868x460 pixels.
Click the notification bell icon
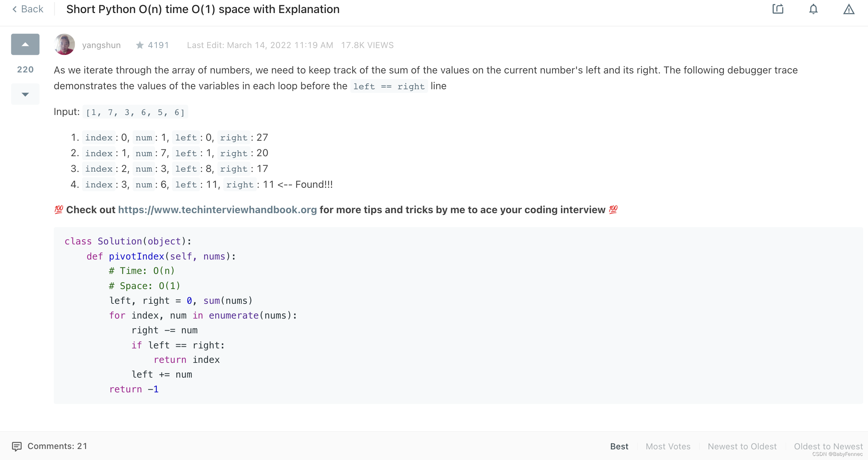click(813, 9)
